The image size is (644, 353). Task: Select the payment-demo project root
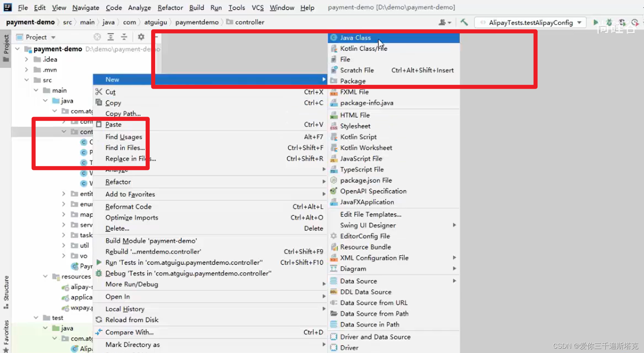(57, 49)
